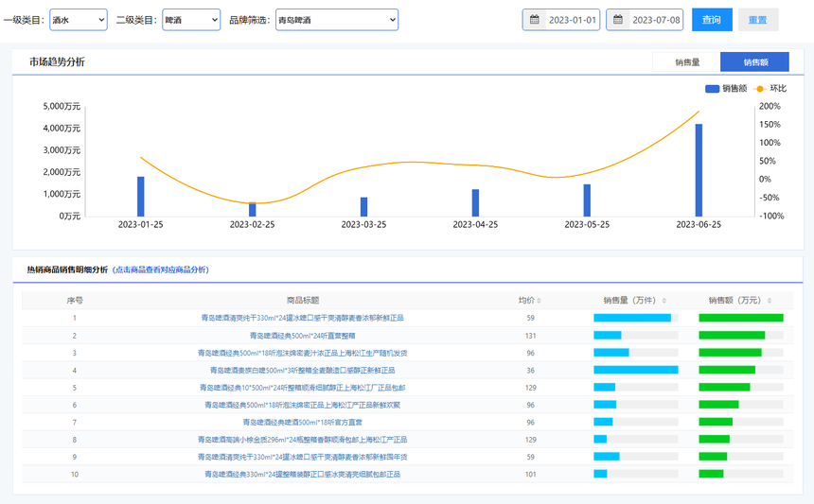Viewport: 814px width, 504px height.
Task: Click the 市场趋势分析 section title
Action: click(57, 62)
